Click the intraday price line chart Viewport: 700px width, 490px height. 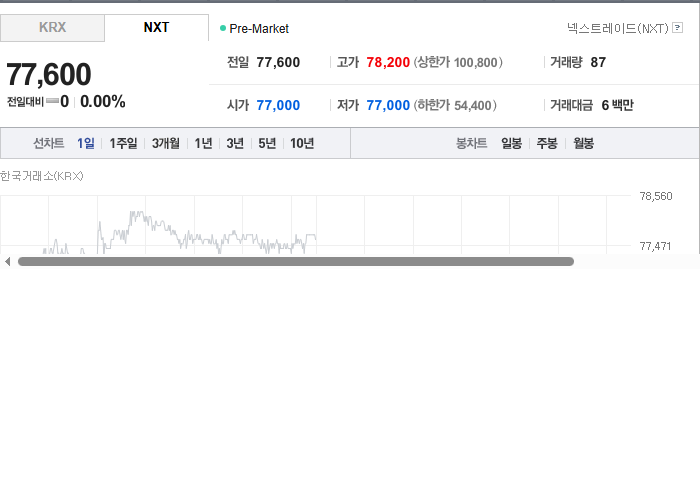pyautogui.click(x=179, y=232)
